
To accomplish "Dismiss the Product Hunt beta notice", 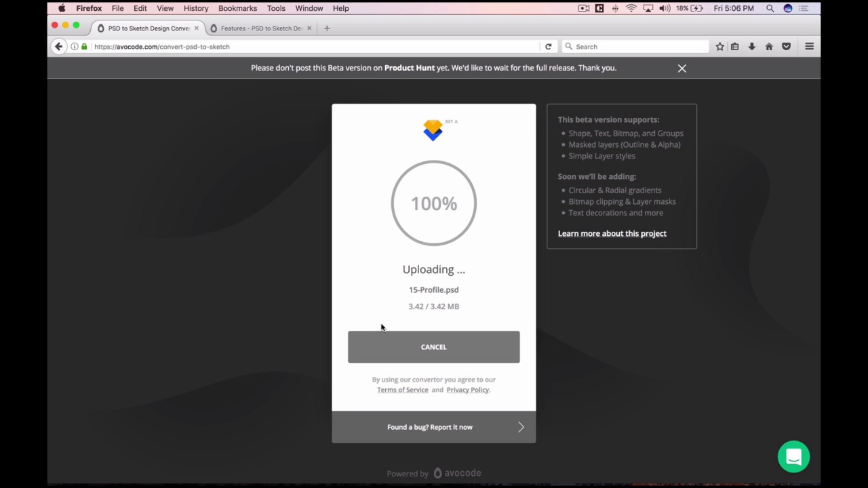I will [682, 68].
